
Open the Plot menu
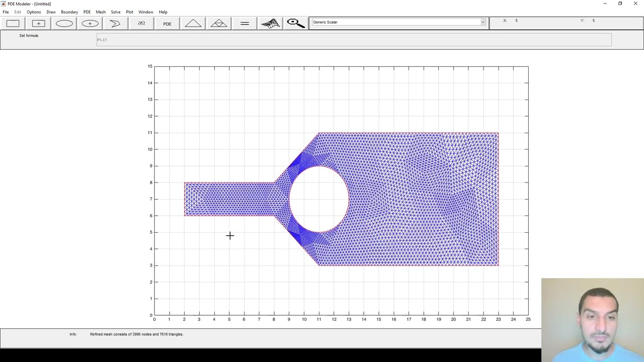(x=129, y=12)
